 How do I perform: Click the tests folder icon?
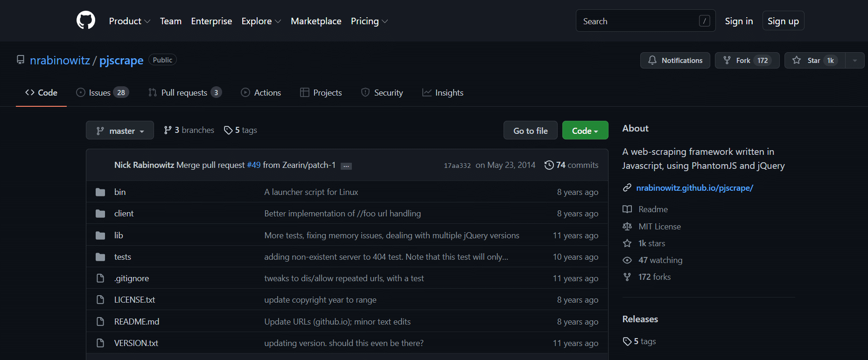[x=100, y=257]
